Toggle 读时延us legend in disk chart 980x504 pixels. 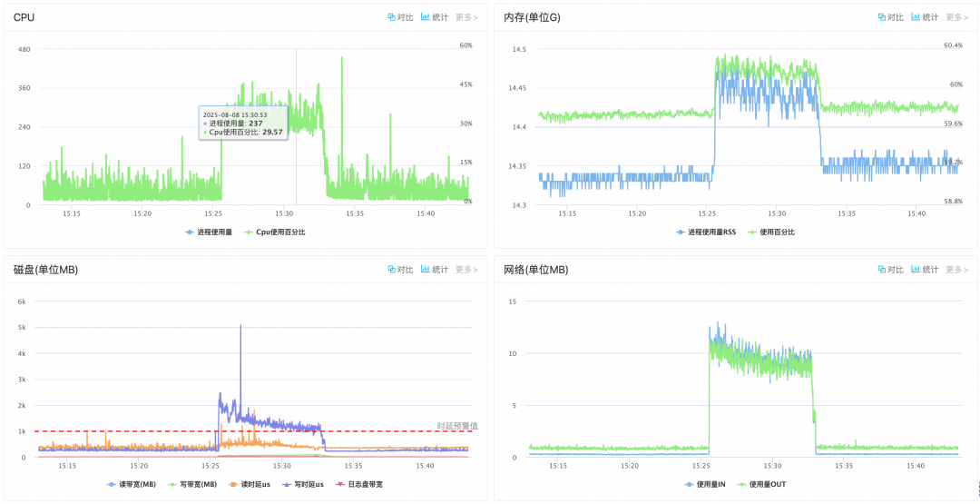(x=249, y=485)
